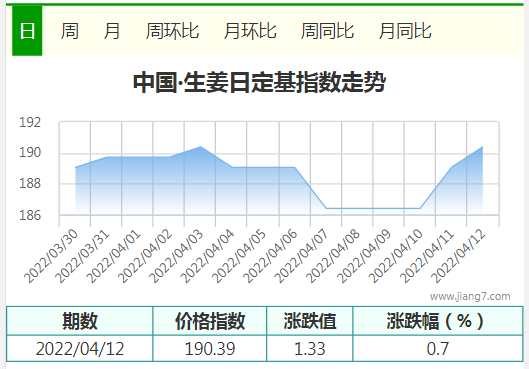The height and width of the screenshot is (369, 529).
Task: Click the 2022/04/07 x-axis date label
Action: pos(301,256)
